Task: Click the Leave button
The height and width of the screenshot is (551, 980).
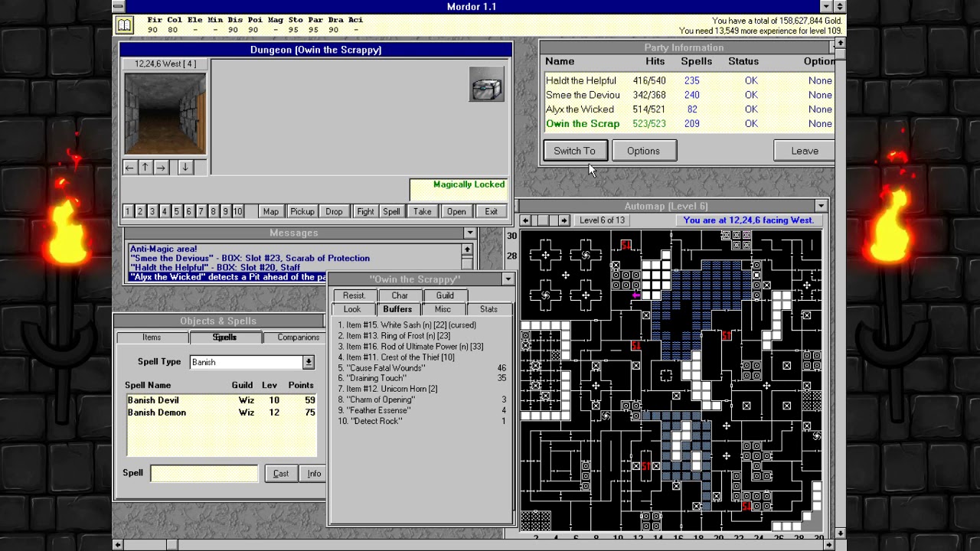Action: coord(805,151)
